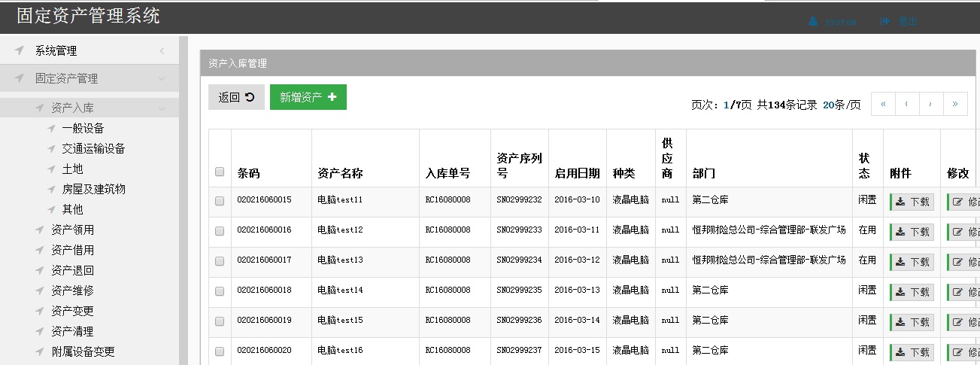Open 资产借用 menu item
Image resolution: width=980 pixels, height=365 pixels.
(72, 250)
